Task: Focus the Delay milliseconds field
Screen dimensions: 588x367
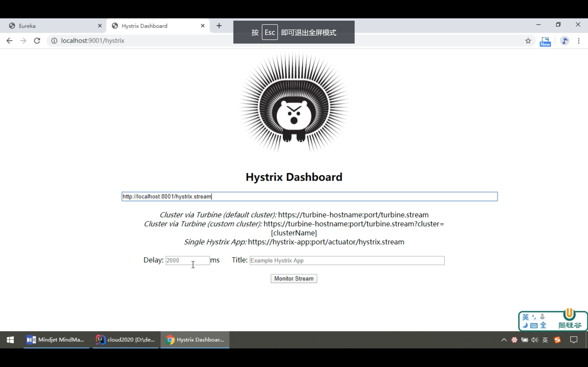Action: pos(187,260)
